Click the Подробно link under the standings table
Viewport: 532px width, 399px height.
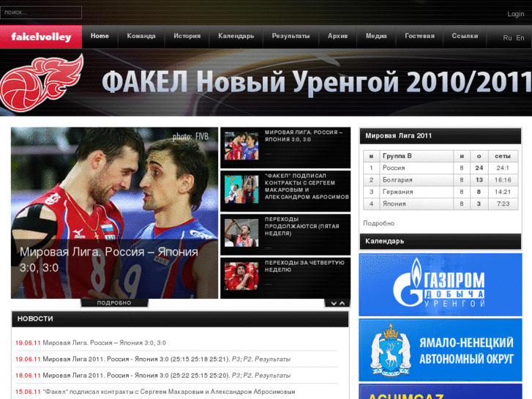[x=378, y=223]
